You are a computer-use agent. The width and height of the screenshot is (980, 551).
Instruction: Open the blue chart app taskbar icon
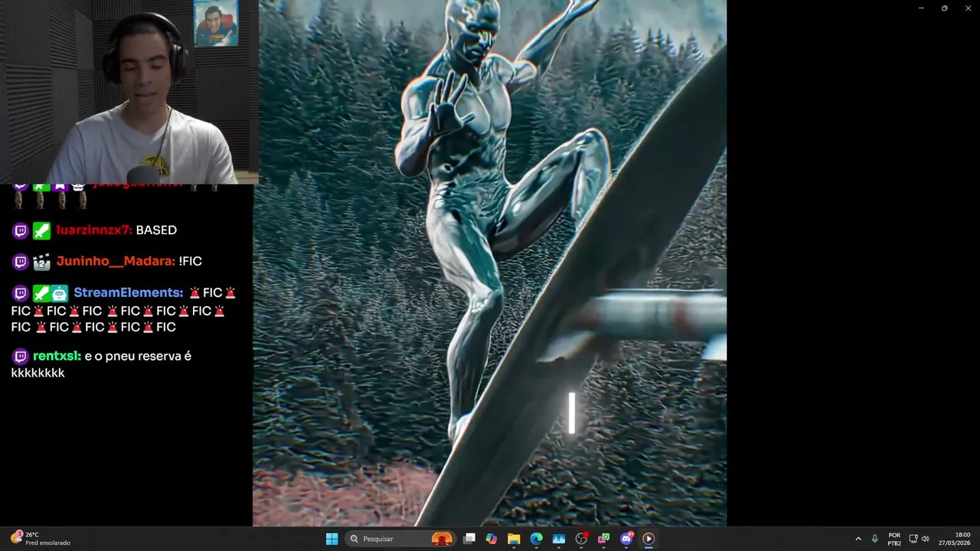pos(558,539)
